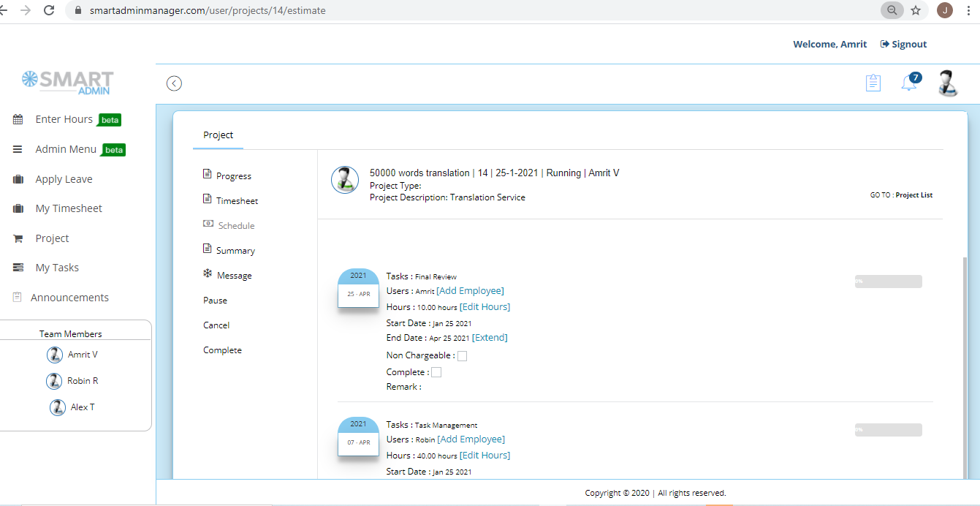Select Progress in the project menu
This screenshot has width=980, height=506.
(x=233, y=175)
